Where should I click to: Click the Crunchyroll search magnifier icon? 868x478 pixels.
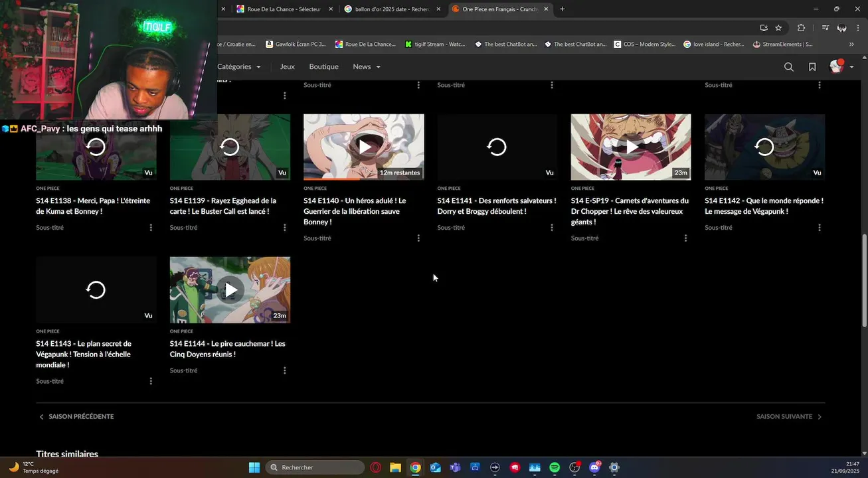[x=788, y=67]
